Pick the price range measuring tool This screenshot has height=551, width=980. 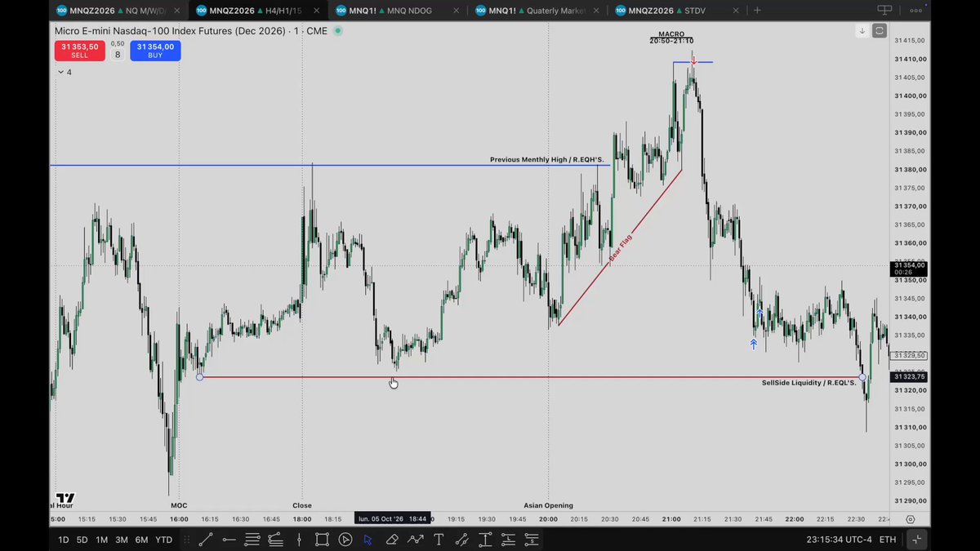[x=485, y=540]
